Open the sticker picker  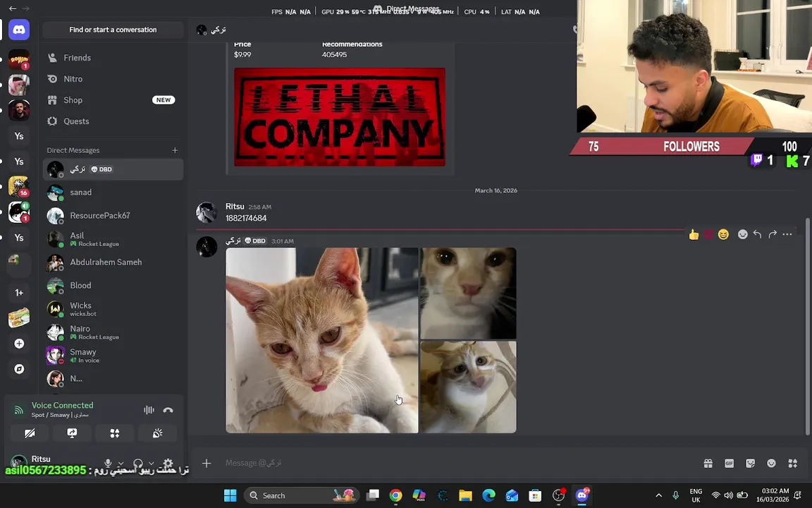pos(751,464)
